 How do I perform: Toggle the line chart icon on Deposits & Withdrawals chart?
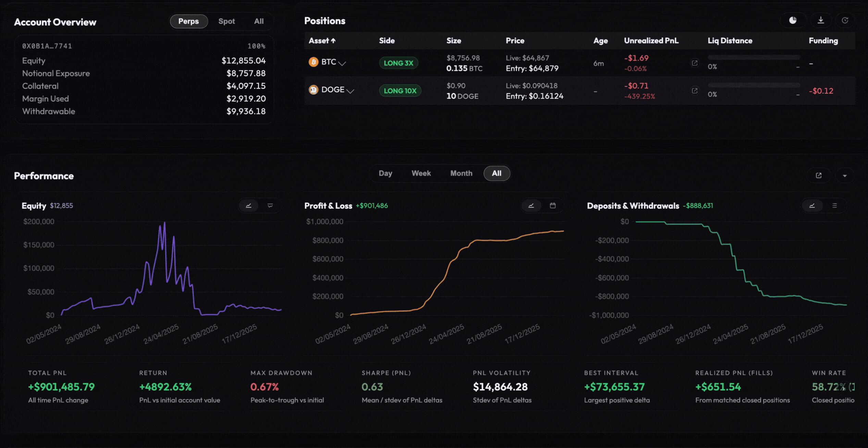tap(812, 206)
